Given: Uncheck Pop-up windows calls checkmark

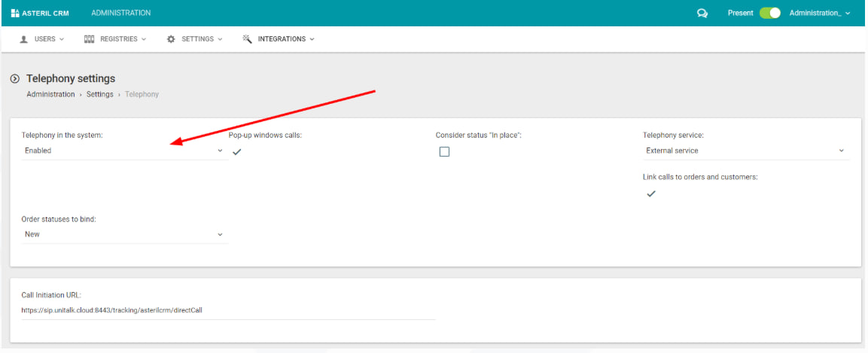Looking at the screenshot, I should point(236,151).
